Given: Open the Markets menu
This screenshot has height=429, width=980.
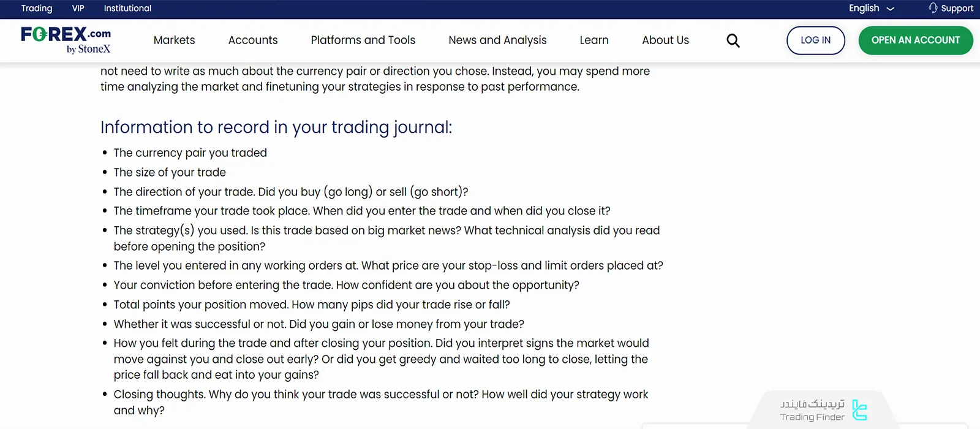Looking at the screenshot, I should coord(174,40).
